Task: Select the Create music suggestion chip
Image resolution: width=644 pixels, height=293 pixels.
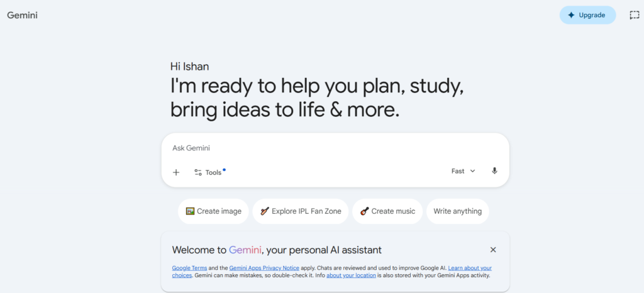Action: tap(387, 211)
